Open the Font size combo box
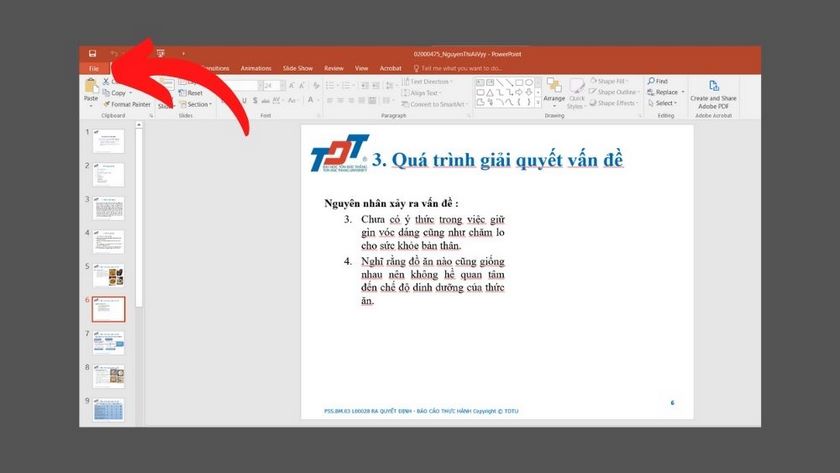Screen dimensions: 840x473 pyautogui.click(x=272, y=86)
